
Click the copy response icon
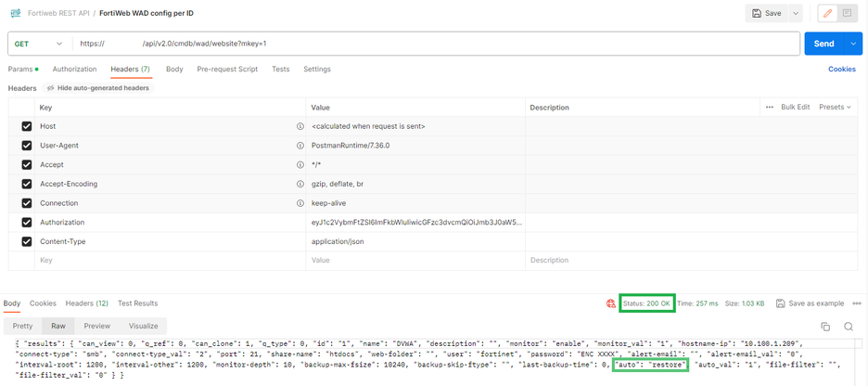pyautogui.click(x=825, y=327)
